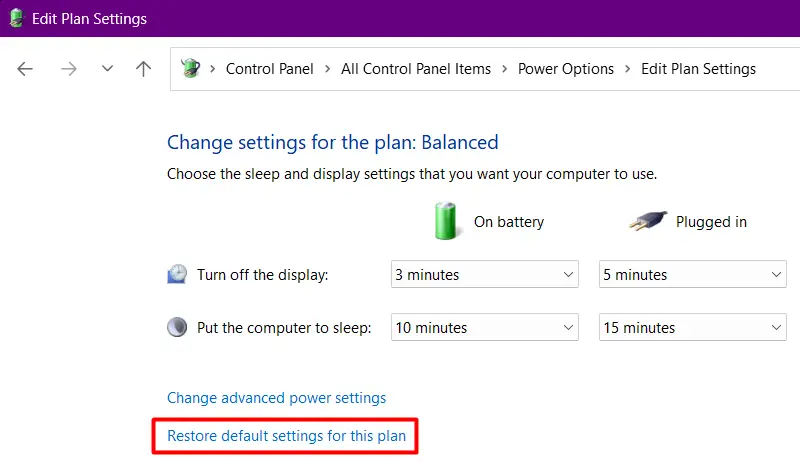Open display timeout dropdown for On battery
This screenshot has height=462, width=800.
484,275
